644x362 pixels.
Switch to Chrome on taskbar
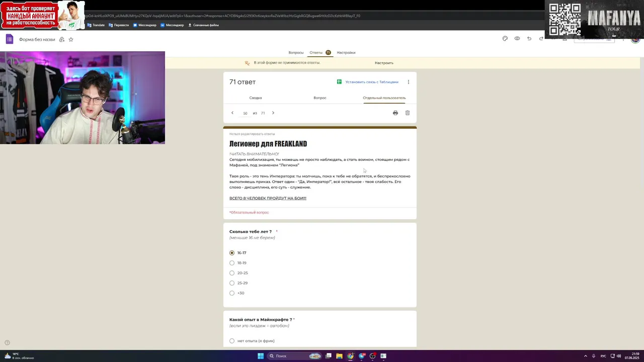351,356
